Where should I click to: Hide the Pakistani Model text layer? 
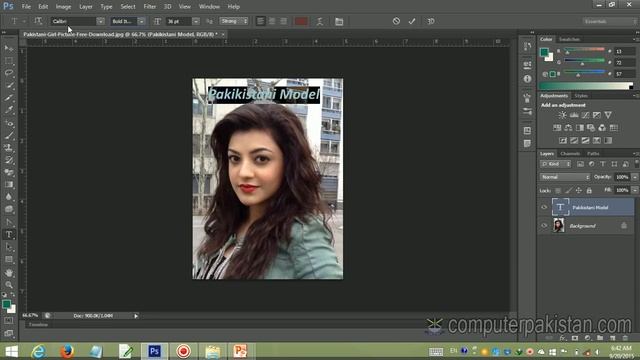tap(544, 207)
